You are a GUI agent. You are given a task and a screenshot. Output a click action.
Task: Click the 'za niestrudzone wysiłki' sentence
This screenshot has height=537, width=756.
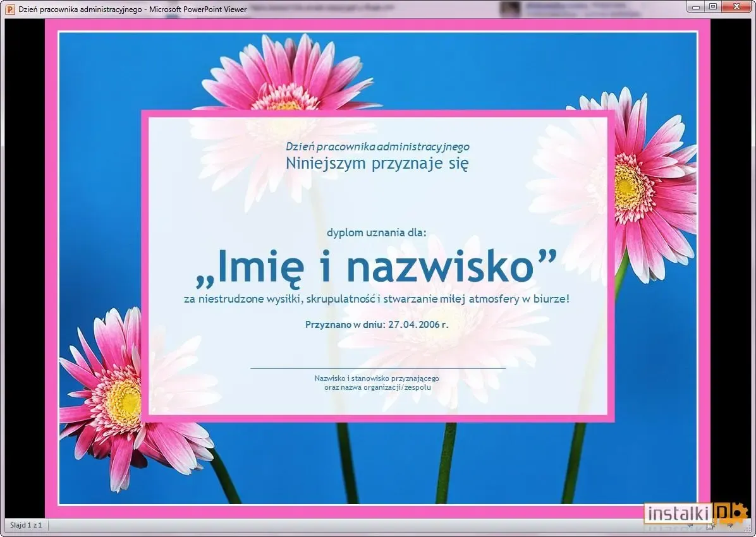click(x=377, y=299)
